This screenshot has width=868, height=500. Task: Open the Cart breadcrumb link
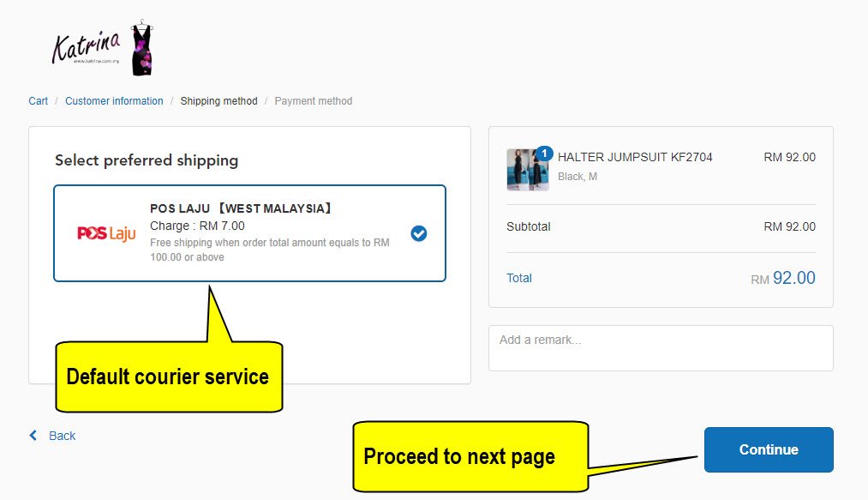point(38,101)
